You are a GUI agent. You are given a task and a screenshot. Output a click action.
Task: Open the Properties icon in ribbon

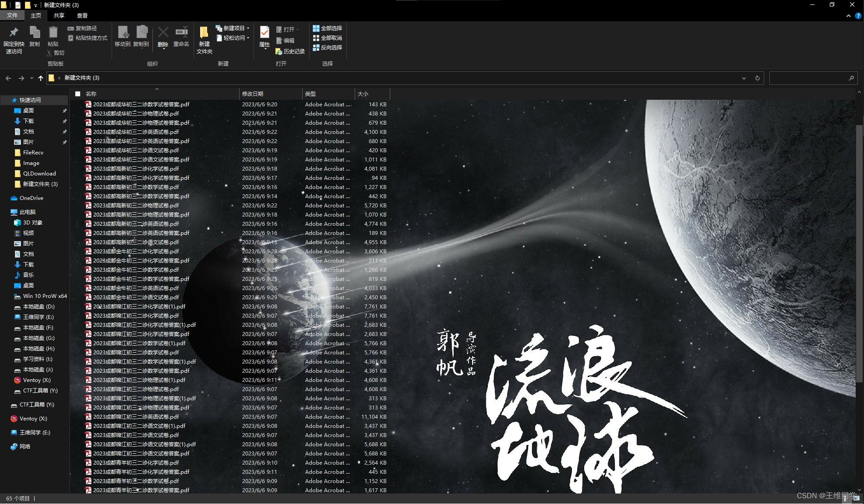(264, 33)
